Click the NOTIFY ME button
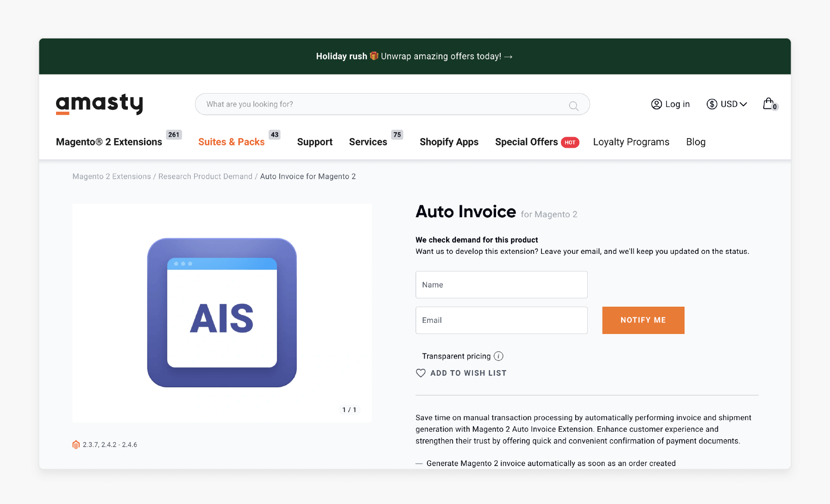This screenshot has height=504, width=830. [643, 320]
